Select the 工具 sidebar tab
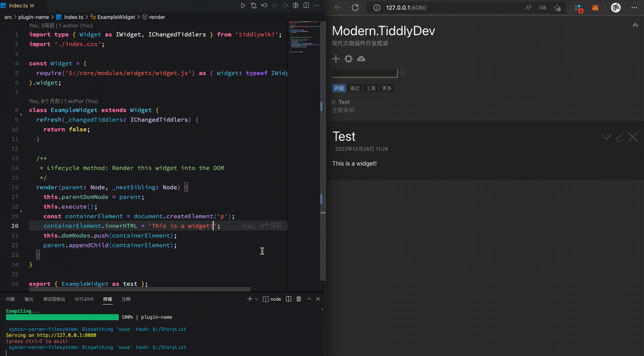The image size is (644, 356). [x=371, y=88]
